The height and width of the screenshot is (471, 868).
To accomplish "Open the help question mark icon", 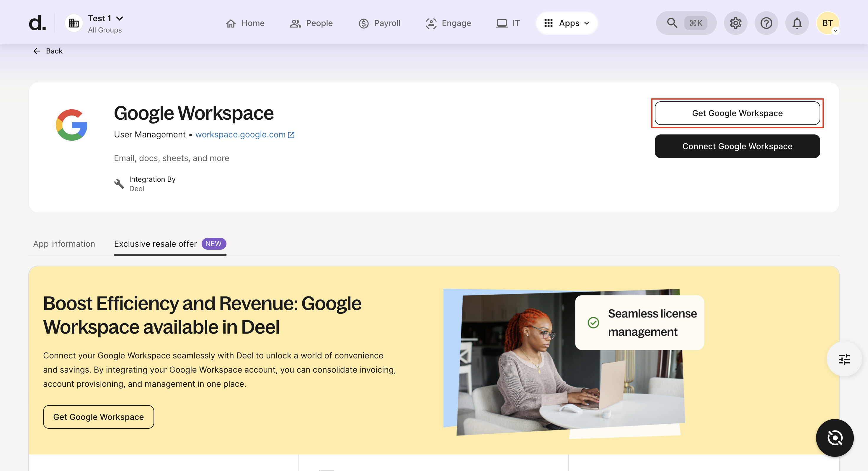I will click(766, 23).
